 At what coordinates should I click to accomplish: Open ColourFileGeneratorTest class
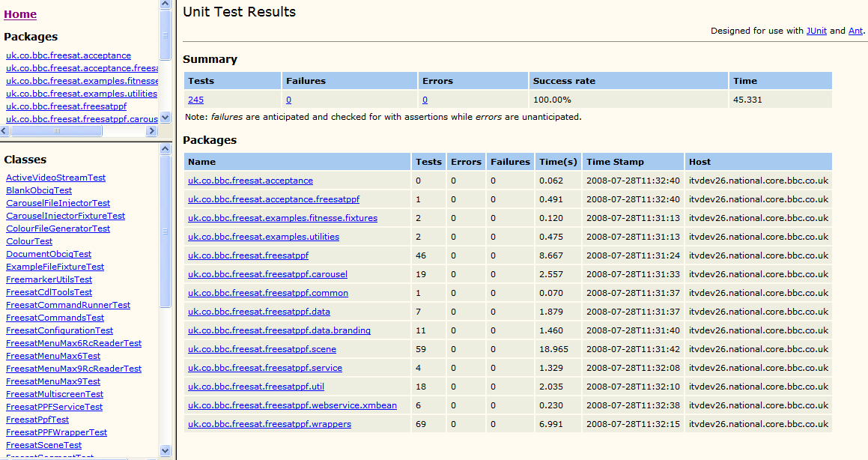point(58,229)
